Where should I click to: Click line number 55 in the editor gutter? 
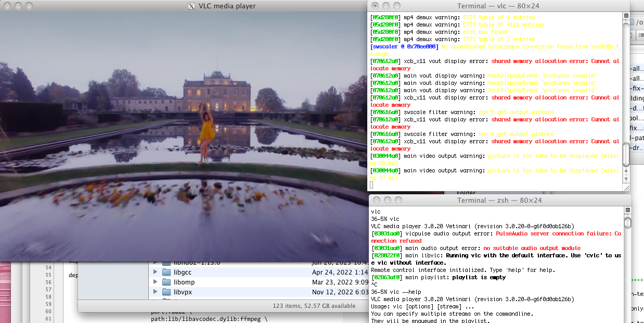tap(48, 275)
